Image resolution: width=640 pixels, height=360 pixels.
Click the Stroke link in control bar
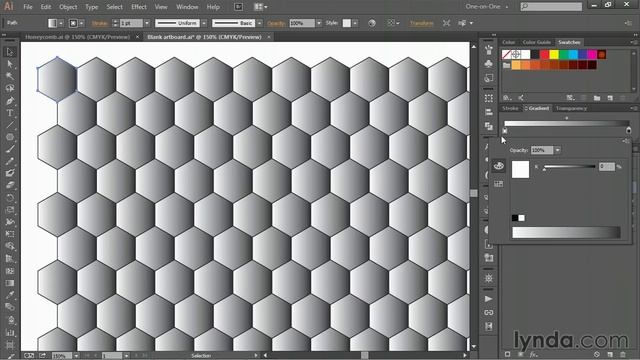[99, 23]
